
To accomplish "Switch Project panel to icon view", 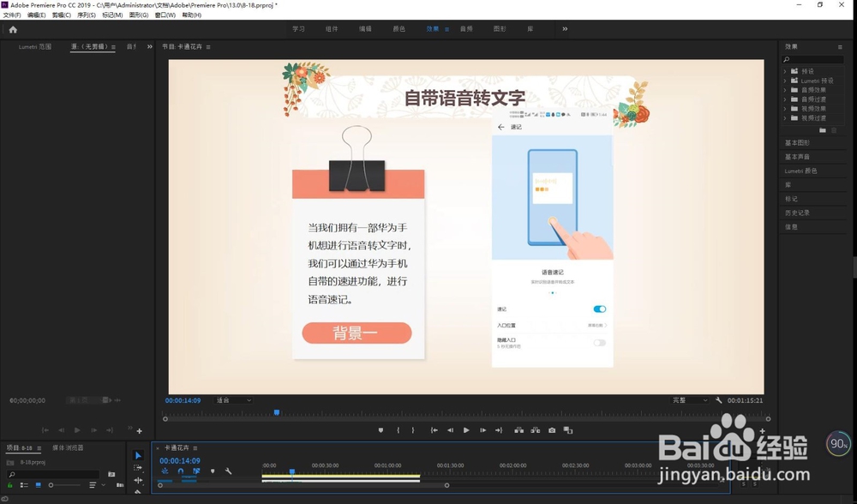I will [38, 485].
